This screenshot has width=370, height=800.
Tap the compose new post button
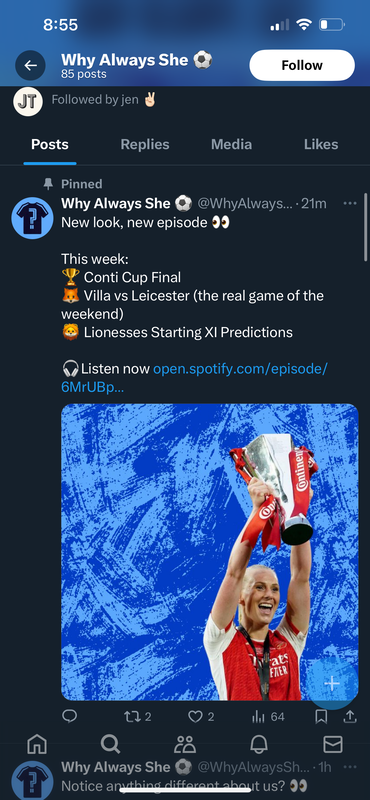point(332,684)
